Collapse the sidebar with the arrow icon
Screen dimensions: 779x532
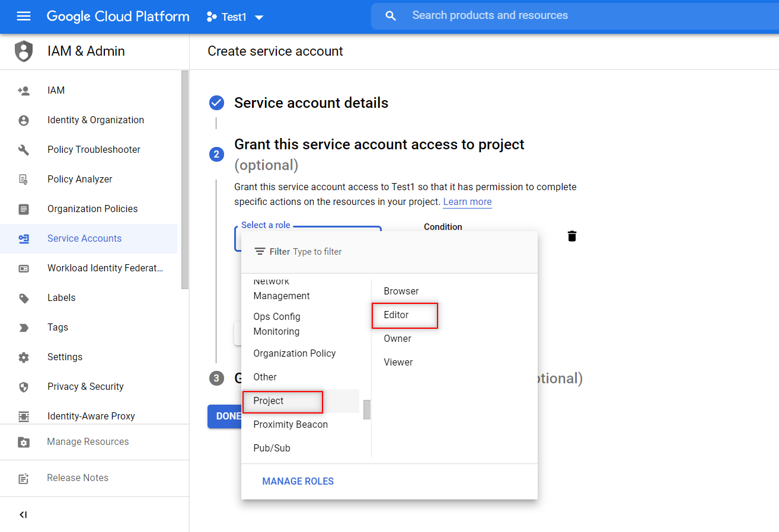23,515
